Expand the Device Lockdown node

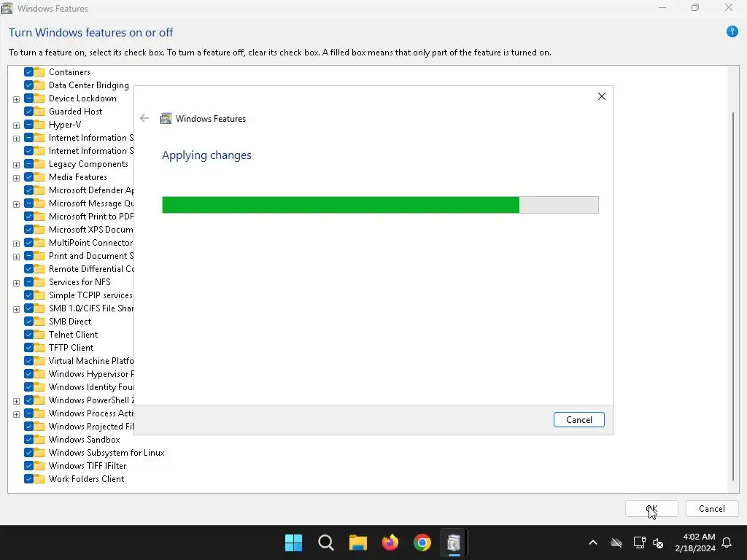[x=16, y=99]
